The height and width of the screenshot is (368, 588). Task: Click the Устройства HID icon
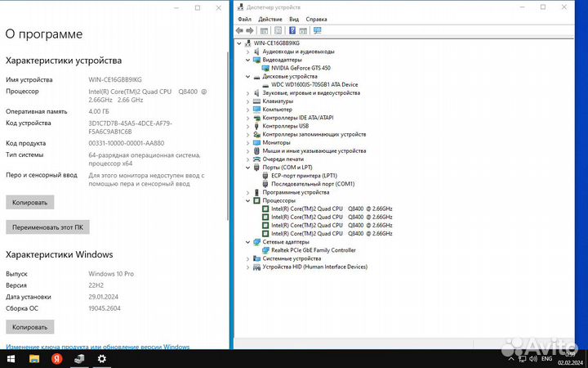[256, 267]
